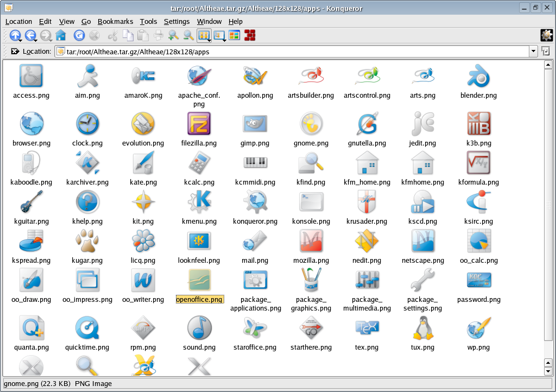Clear the location bar with the X arrow icon
This screenshot has width=556, height=392.
pos(15,52)
